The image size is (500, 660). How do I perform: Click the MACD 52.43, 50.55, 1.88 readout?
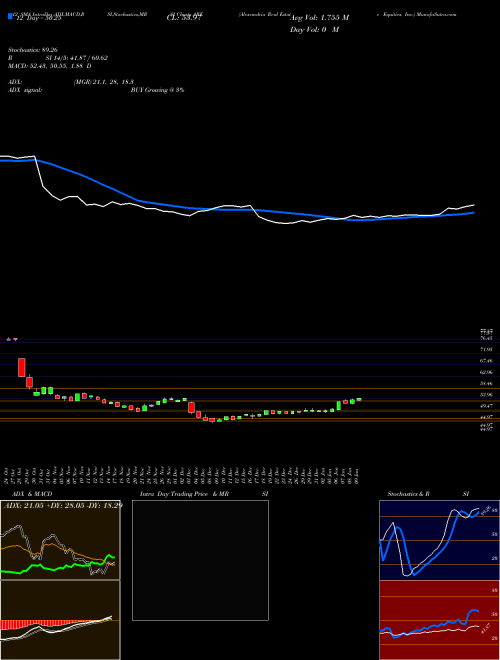tap(49, 66)
